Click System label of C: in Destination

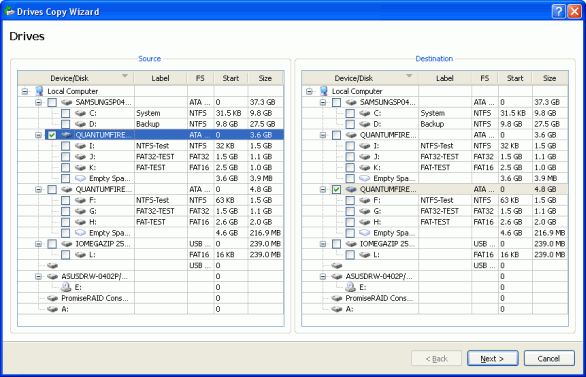coord(432,113)
